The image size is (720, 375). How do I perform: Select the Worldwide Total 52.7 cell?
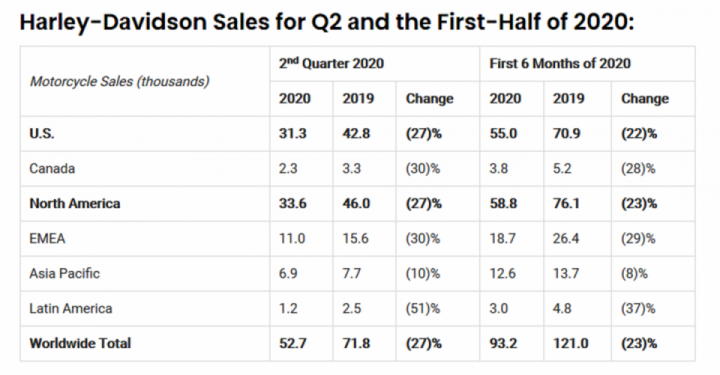click(x=292, y=343)
